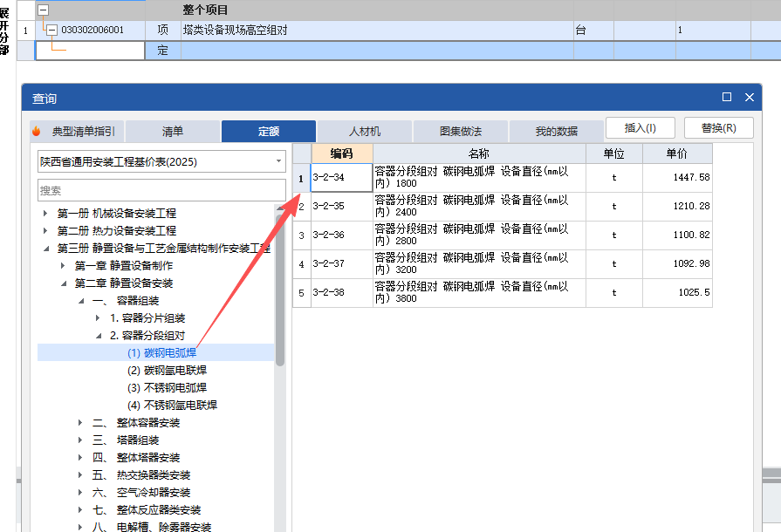781x532 pixels.
Task: Select (2) 碳钢氩电联焊 tree item
Action: (x=167, y=371)
